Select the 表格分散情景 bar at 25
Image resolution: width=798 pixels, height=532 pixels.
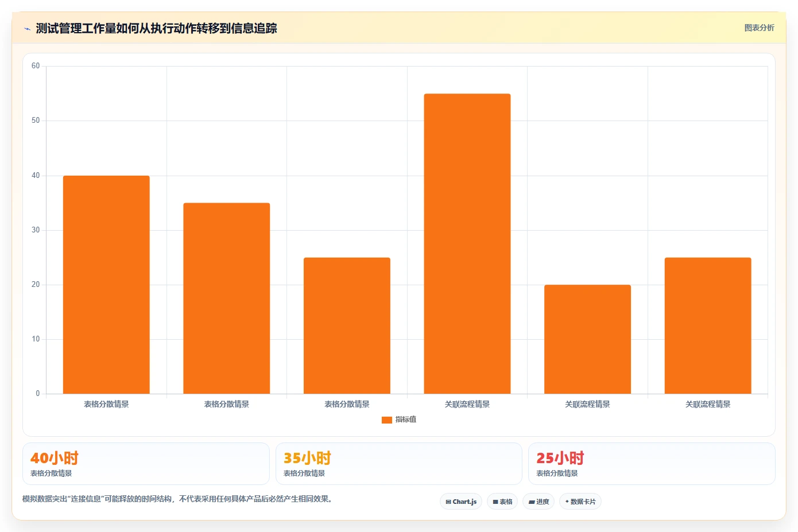point(347,325)
